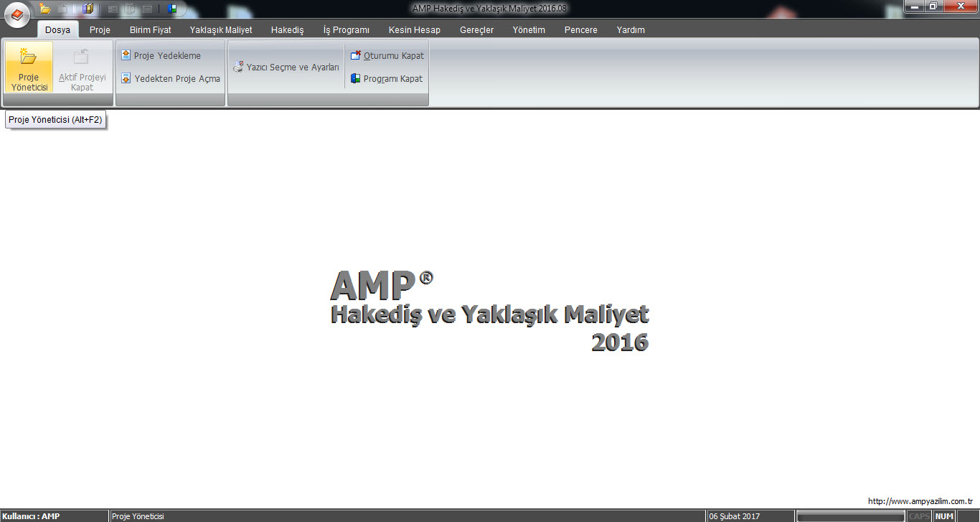
Task: Open Proje Yöneticisi from the ribbon
Action: (29, 67)
